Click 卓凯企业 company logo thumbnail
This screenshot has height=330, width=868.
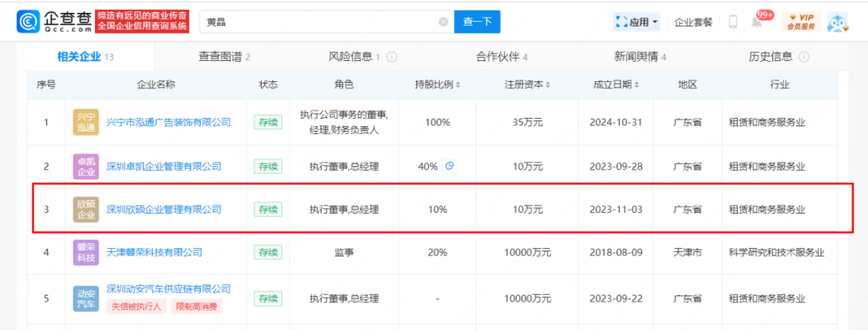tap(86, 166)
